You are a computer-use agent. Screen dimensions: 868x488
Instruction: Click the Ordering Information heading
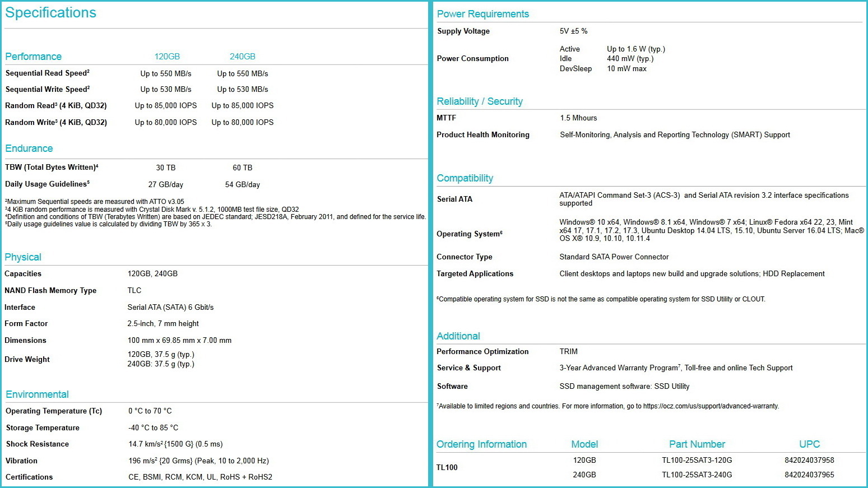click(x=482, y=444)
